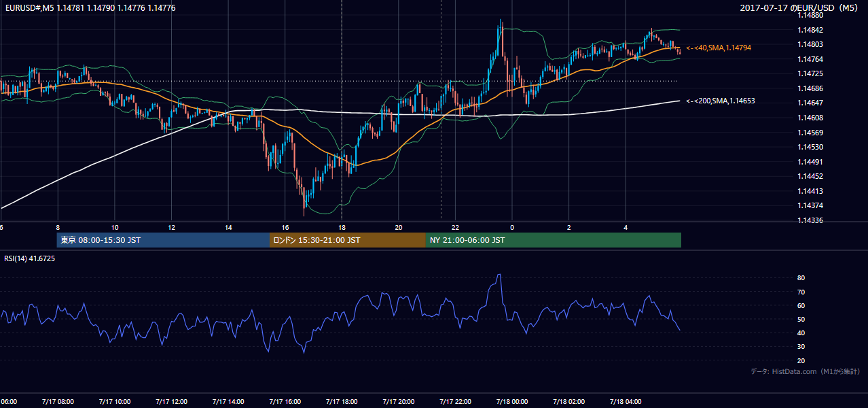Click the bottom date label 7/17 22:00
Image resolution: width=868 pixels, height=408 pixels.
click(455, 402)
